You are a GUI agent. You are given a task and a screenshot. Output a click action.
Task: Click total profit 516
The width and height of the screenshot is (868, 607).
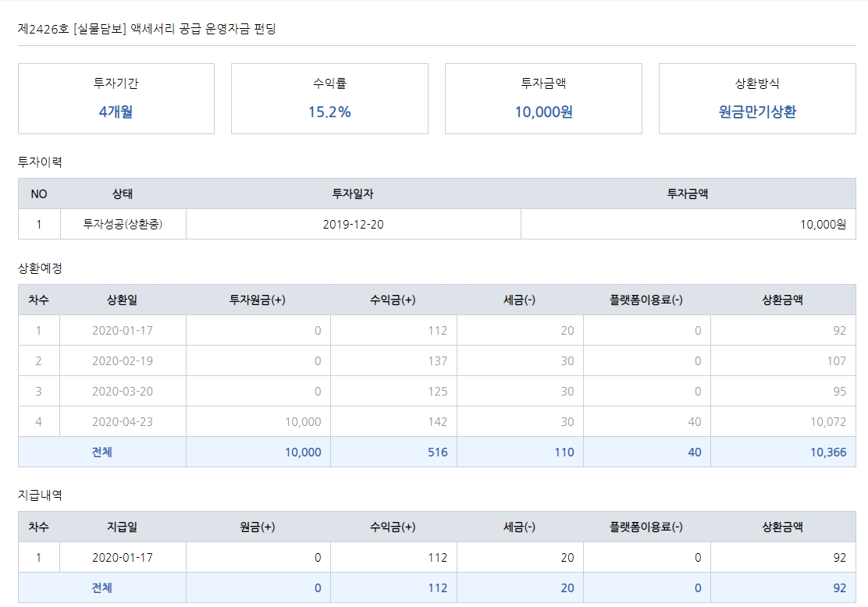pyautogui.click(x=437, y=452)
